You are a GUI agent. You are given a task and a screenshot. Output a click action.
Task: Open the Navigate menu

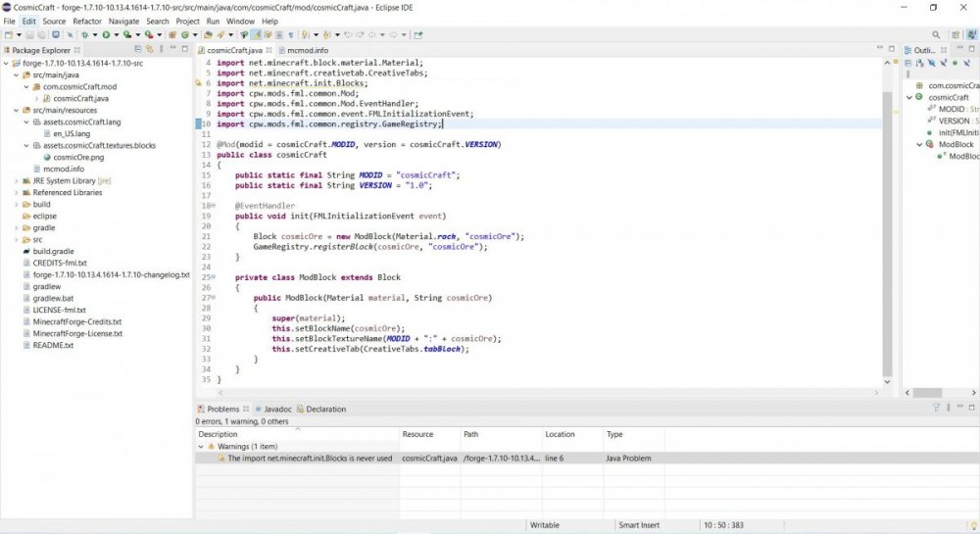pyautogui.click(x=123, y=22)
